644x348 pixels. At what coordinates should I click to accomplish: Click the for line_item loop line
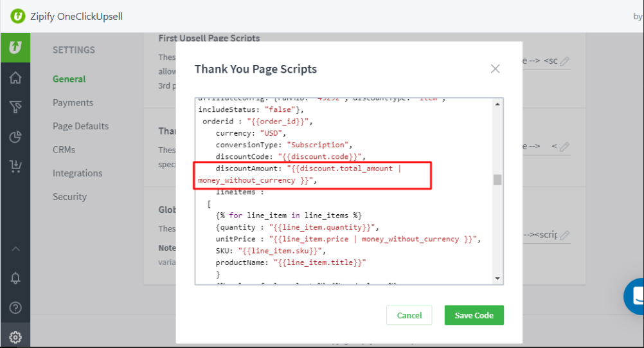pos(289,215)
